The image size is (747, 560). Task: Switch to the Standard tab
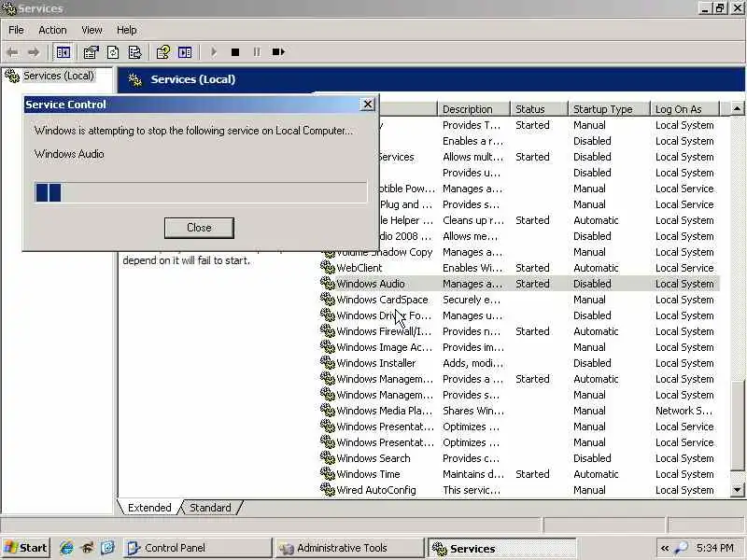point(210,508)
